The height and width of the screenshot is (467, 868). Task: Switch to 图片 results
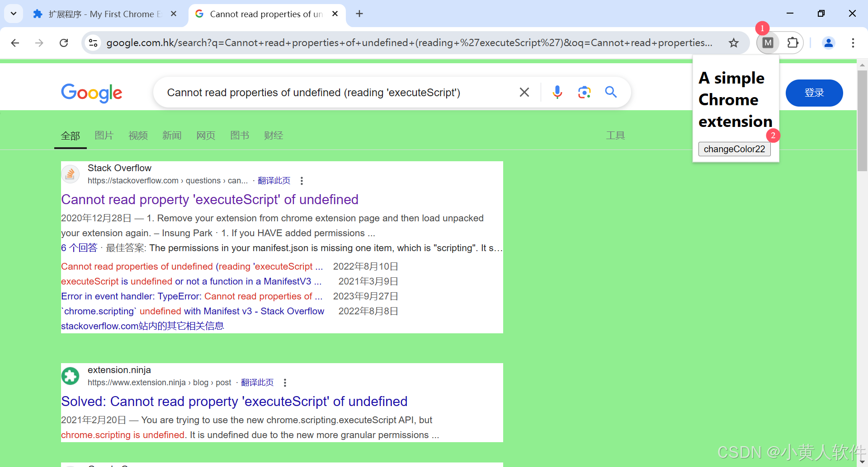pyautogui.click(x=104, y=135)
